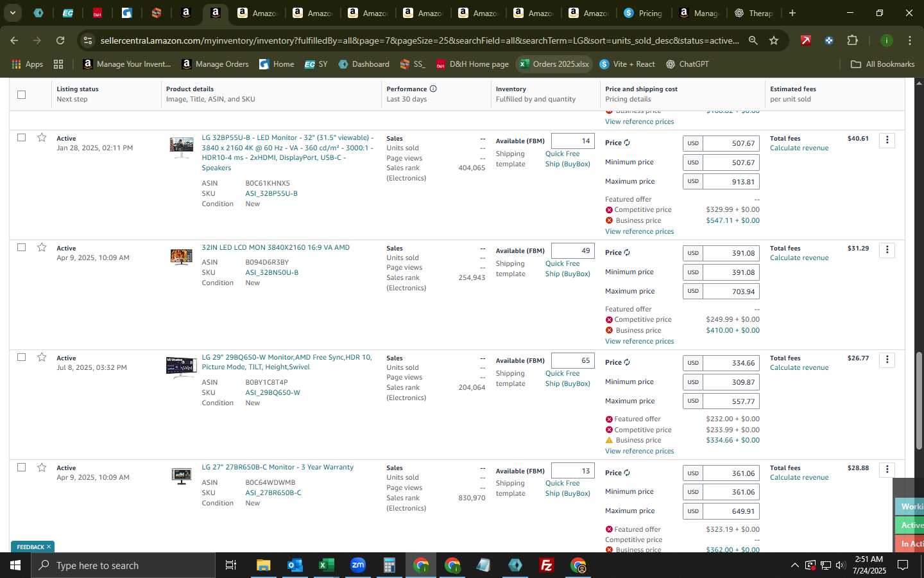Open File Explorer from the taskbar

click(x=263, y=565)
